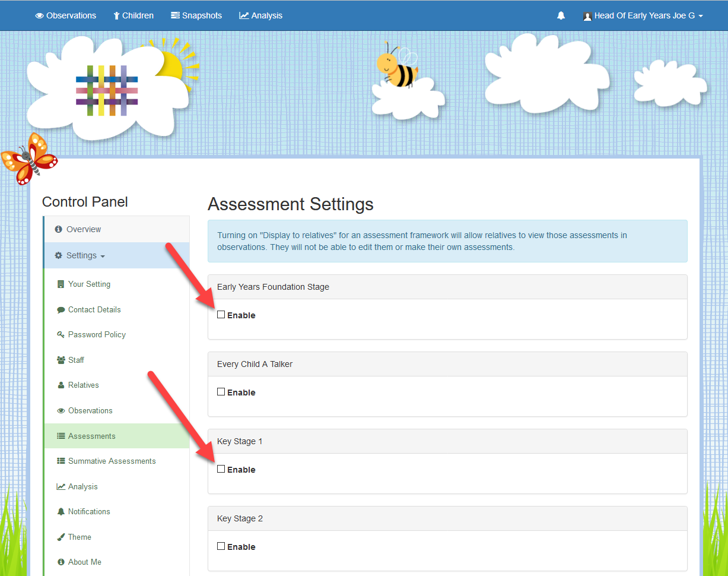
Task: Click the info icon beside Overview
Action: pyautogui.click(x=59, y=229)
